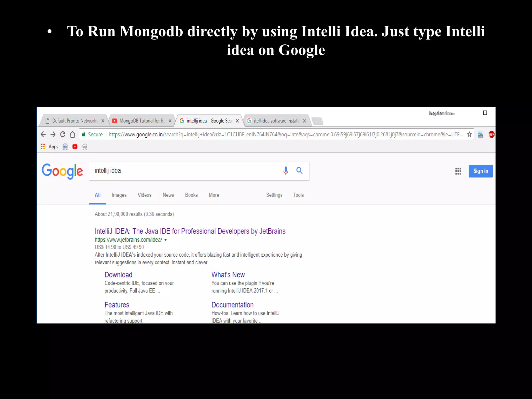Close the Default Pronto Networks tab
Screen dimensions: 532x399
103,121
